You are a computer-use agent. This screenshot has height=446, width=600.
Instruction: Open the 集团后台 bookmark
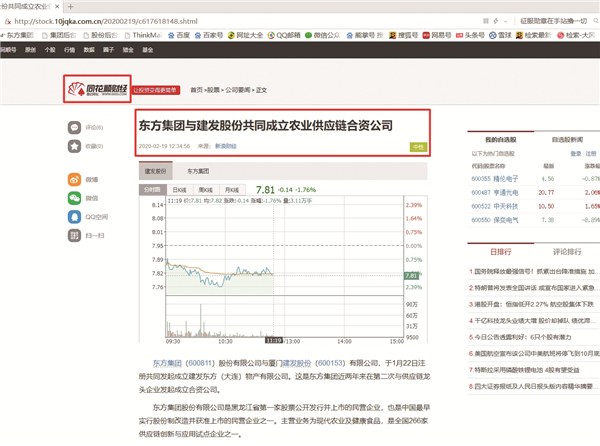coord(59,35)
